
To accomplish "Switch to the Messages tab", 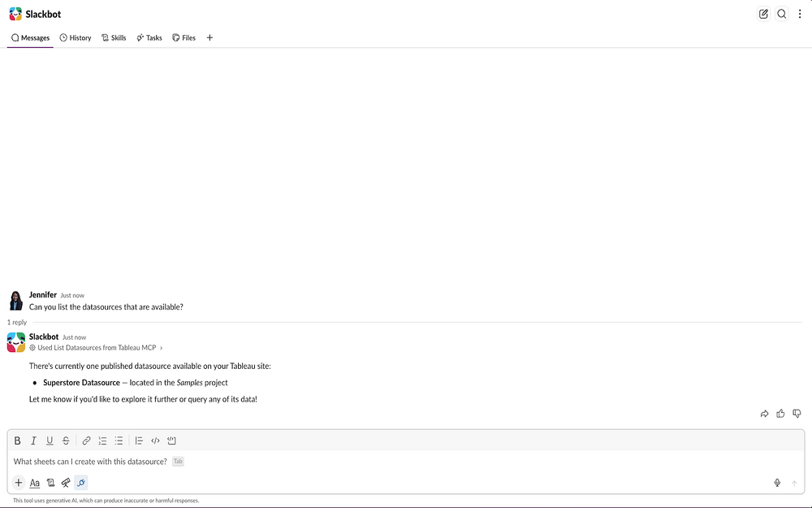I will click(x=30, y=38).
